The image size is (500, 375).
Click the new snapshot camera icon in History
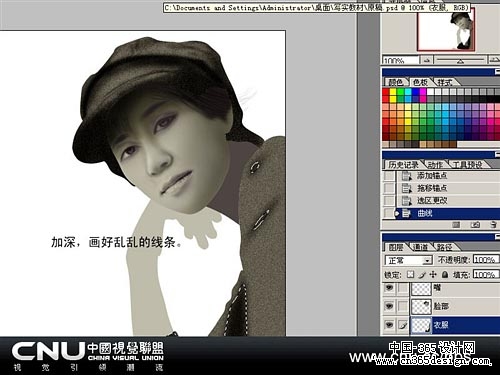tap(475, 225)
